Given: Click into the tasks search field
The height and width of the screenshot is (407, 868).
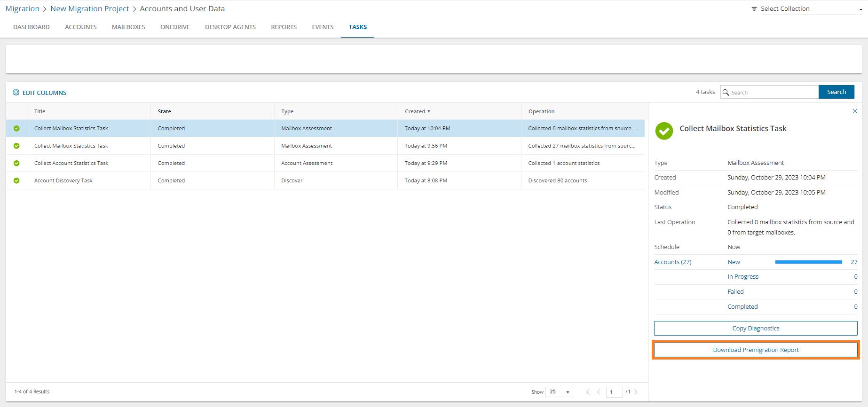Looking at the screenshot, I should pyautogui.click(x=773, y=93).
